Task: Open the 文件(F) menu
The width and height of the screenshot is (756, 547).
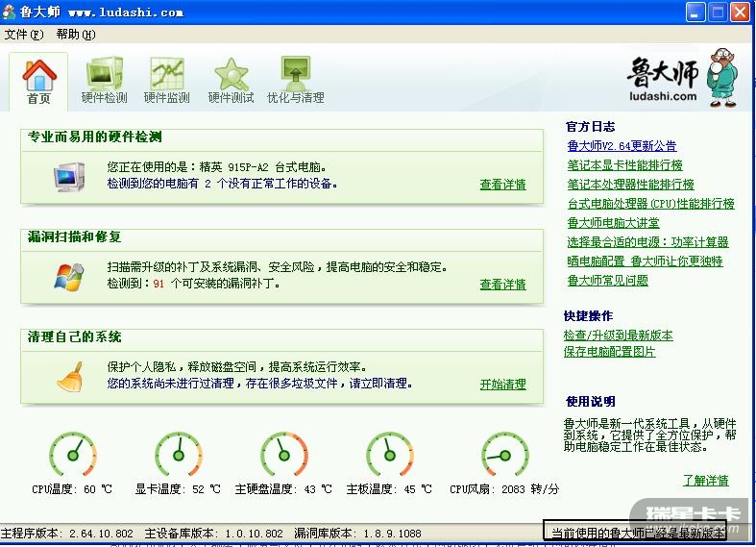Action: 24,35
